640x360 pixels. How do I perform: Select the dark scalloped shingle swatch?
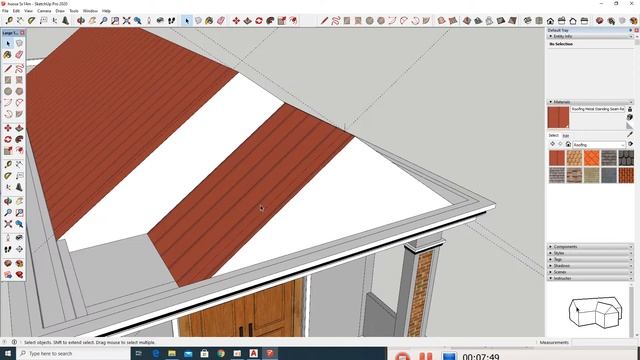click(626, 158)
